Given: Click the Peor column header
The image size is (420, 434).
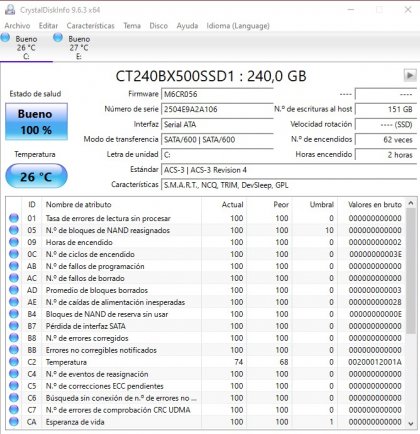Looking at the screenshot, I should pos(269,204).
